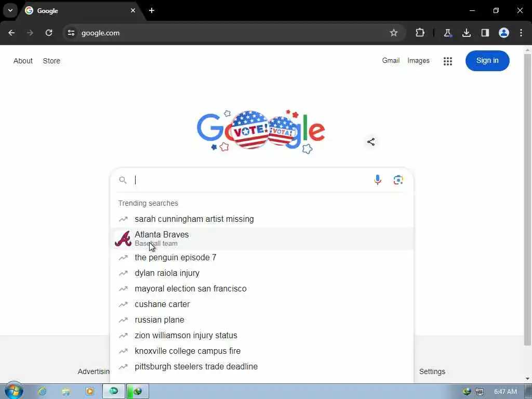Screen dimensions: 532x399
Task: Click the Google Vote doodle logo
Action: (261, 130)
